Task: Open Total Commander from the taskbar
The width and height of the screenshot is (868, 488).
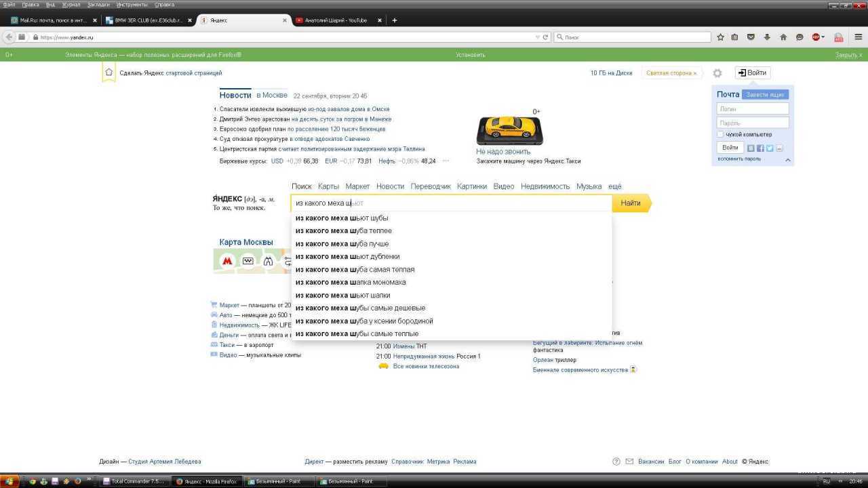Action: click(134, 481)
